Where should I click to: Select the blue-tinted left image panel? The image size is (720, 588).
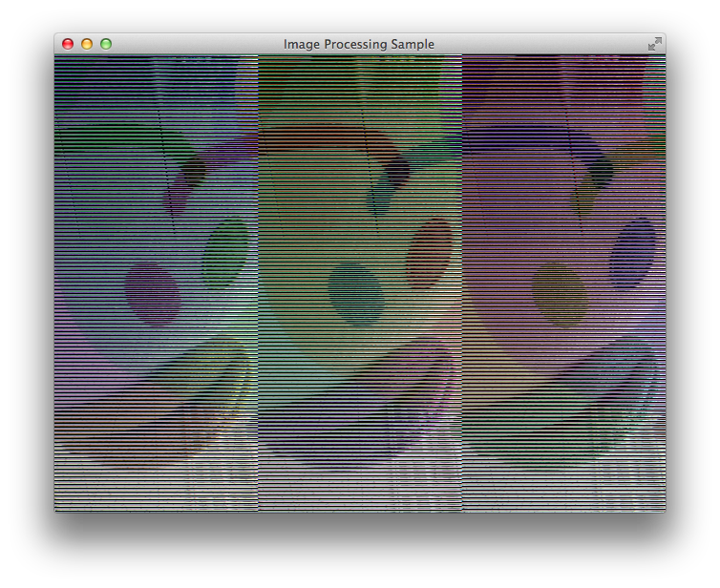pos(156,283)
